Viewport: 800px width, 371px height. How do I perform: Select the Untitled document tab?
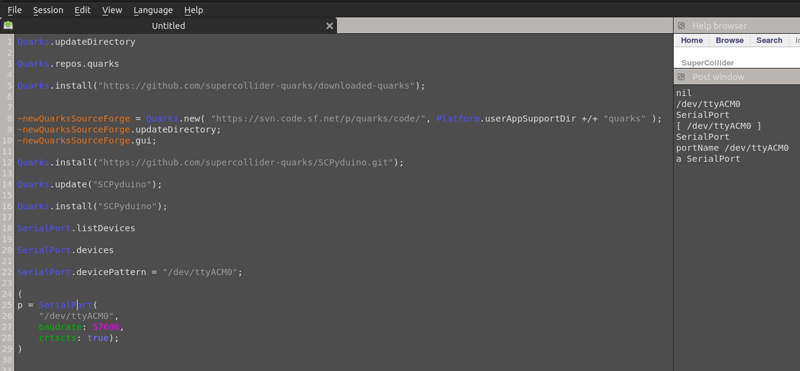168,26
